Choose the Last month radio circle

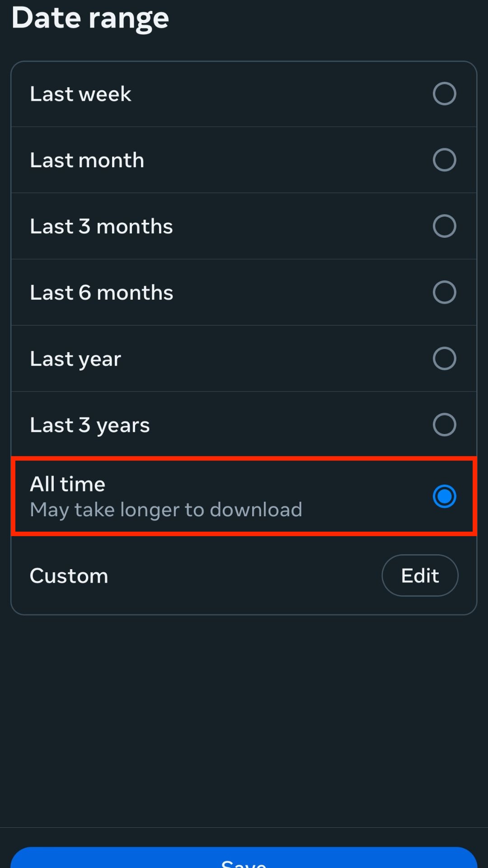[444, 160]
